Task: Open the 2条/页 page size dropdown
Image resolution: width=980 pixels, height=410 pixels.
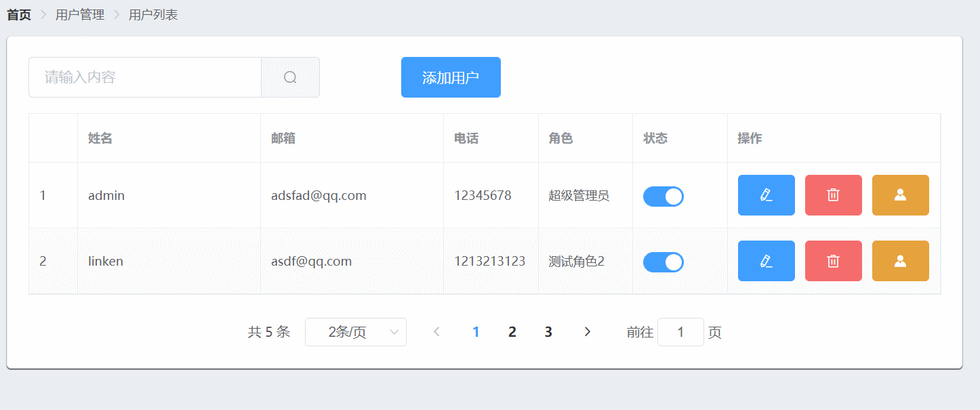Action: tap(355, 332)
